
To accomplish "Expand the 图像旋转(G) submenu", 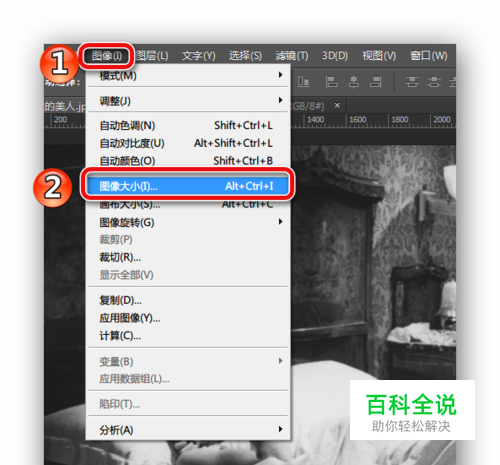I will pos(188,222).
